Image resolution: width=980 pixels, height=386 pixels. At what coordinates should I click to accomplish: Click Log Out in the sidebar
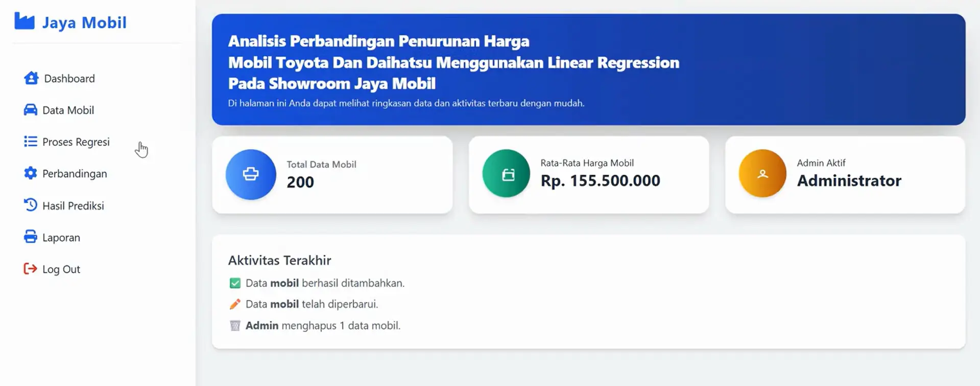coord(61,268)
